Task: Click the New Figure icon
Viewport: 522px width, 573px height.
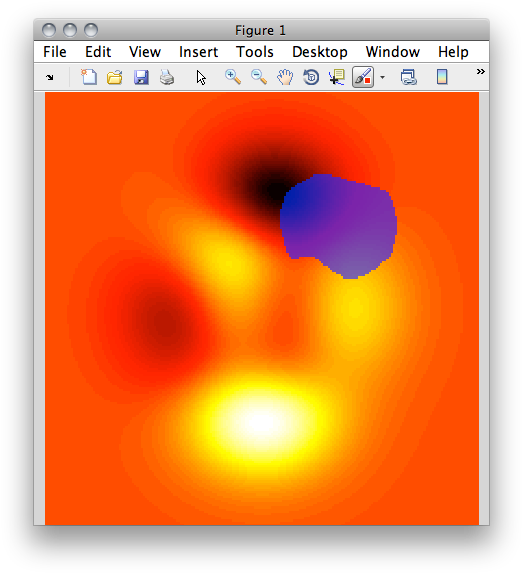Action: coord(89,77)
